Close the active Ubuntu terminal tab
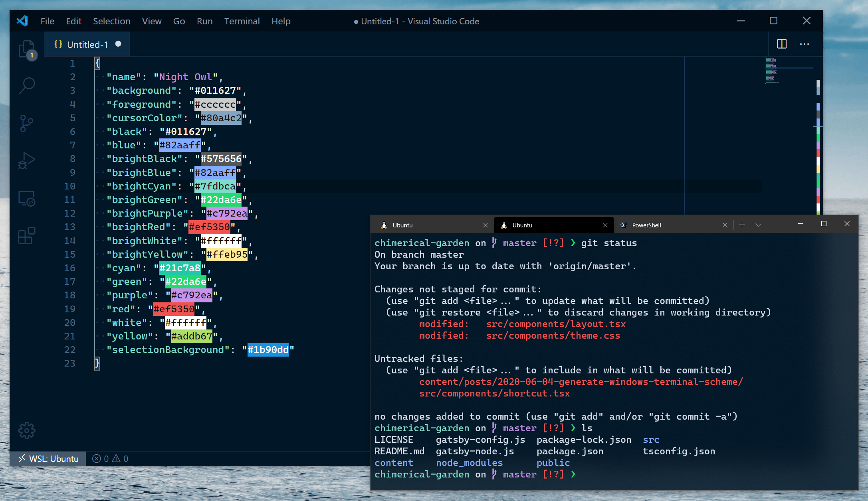This screenshot has width=868, height=501. (605, 225)
